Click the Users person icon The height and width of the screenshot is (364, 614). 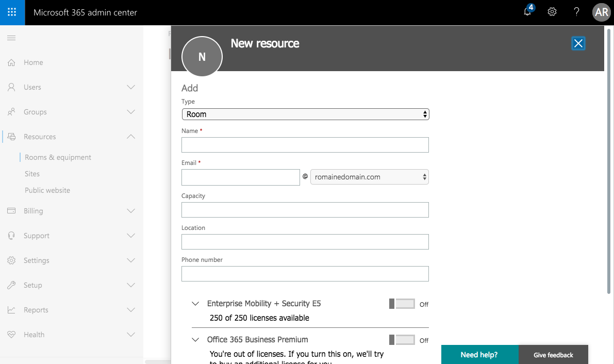point(11,87)
